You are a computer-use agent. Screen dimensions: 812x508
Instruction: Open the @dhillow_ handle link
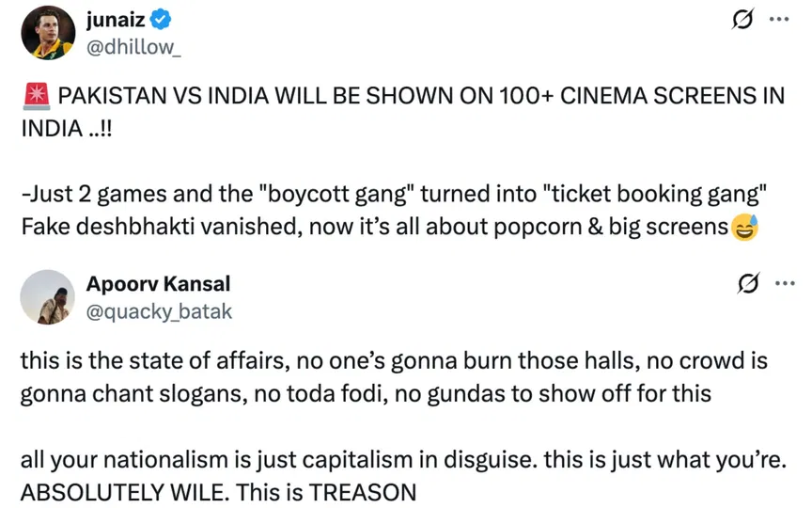pyautogui.click(x=130, y=46)
